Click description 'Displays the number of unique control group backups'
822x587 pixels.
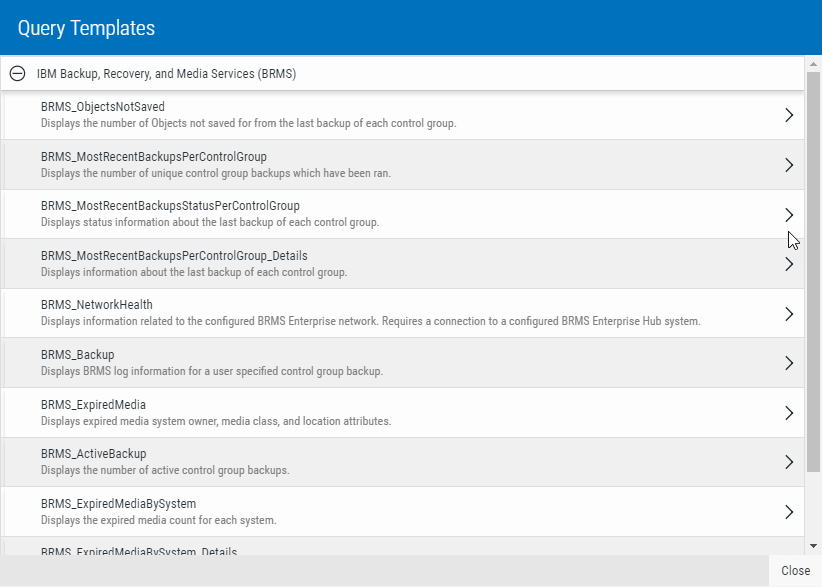[x=216, y=173]
